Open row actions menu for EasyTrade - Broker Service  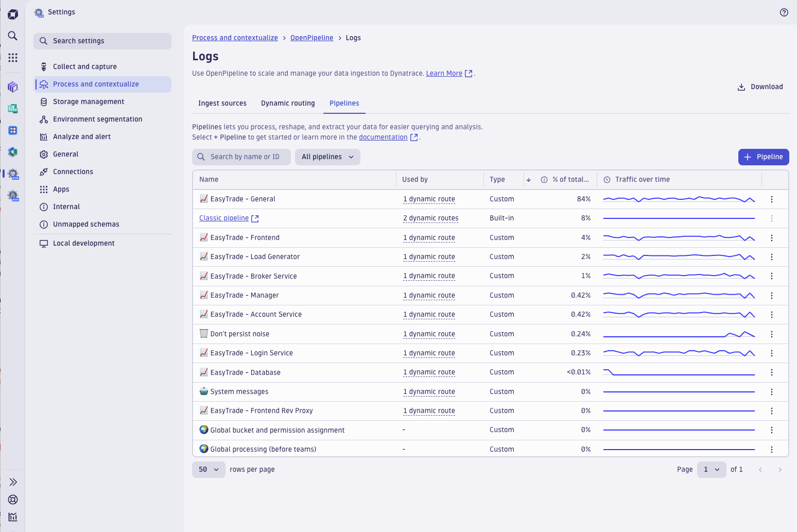(771, 276)
